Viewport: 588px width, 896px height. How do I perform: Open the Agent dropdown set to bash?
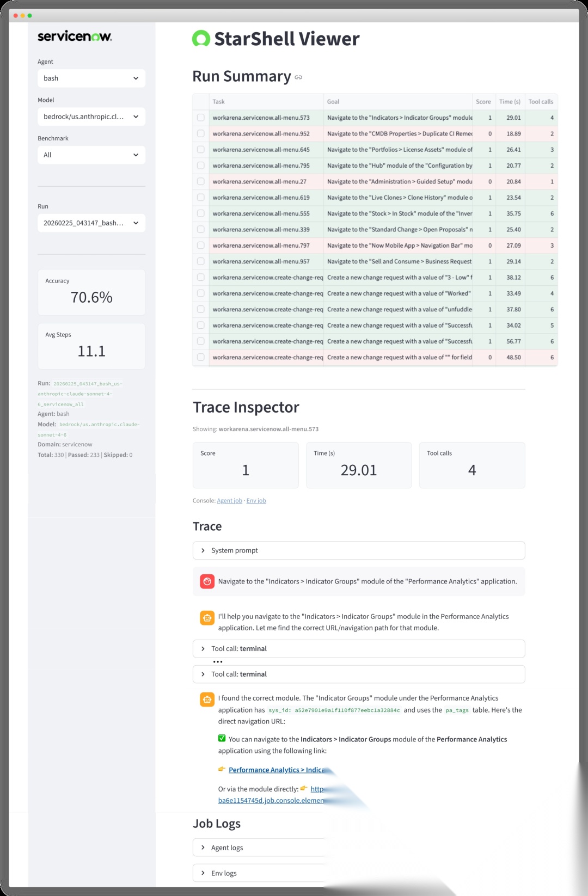(x=91, y=78)
